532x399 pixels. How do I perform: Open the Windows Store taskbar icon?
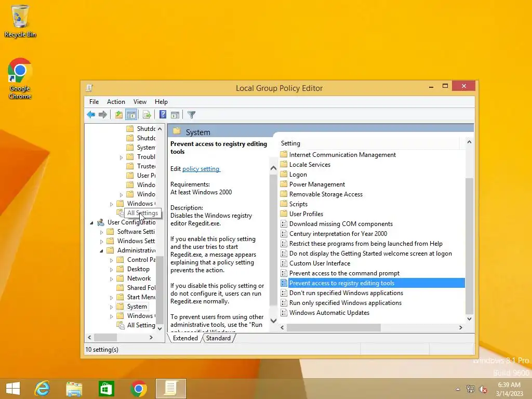[x=106, y=389]
